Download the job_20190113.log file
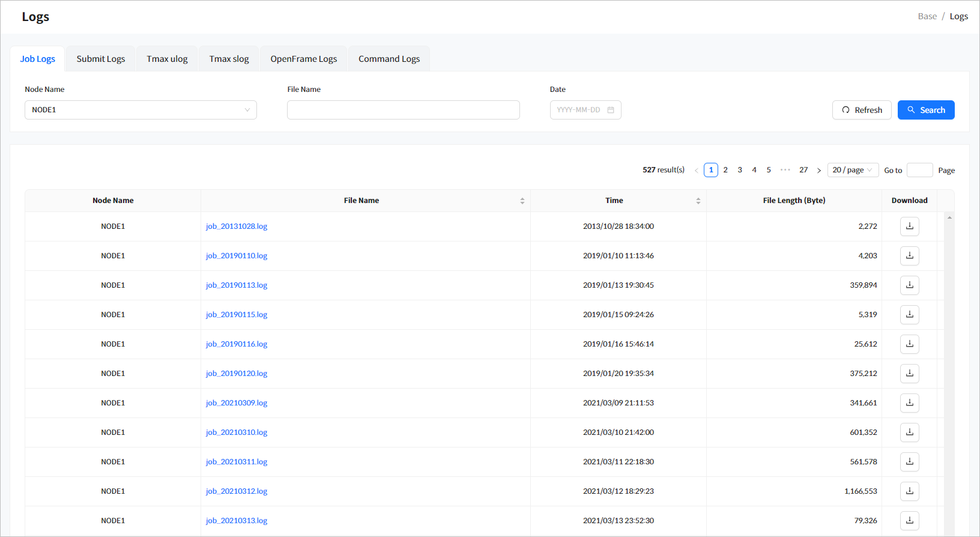Screen dimensions: 980x537 tap(909, 285)
